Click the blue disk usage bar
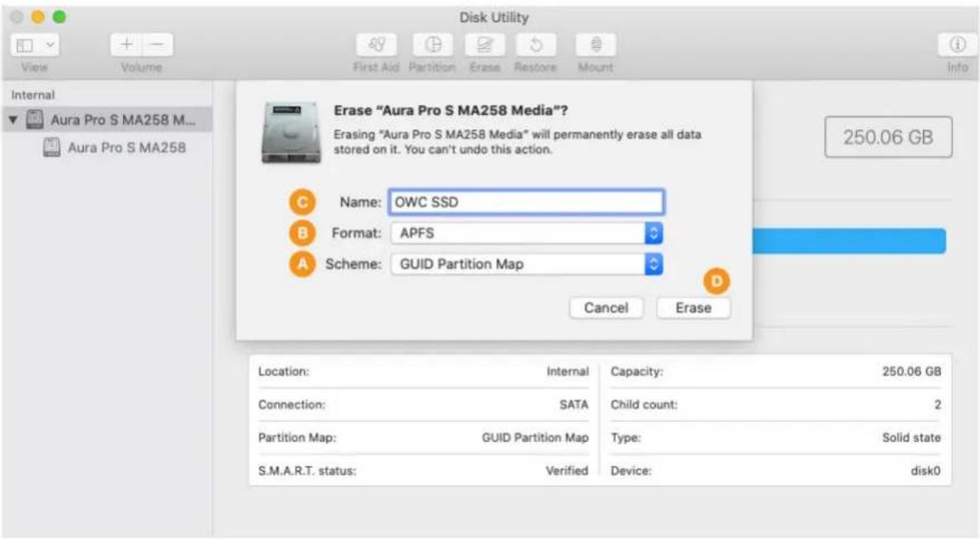The image size is (980, 539). coord(848,241)
